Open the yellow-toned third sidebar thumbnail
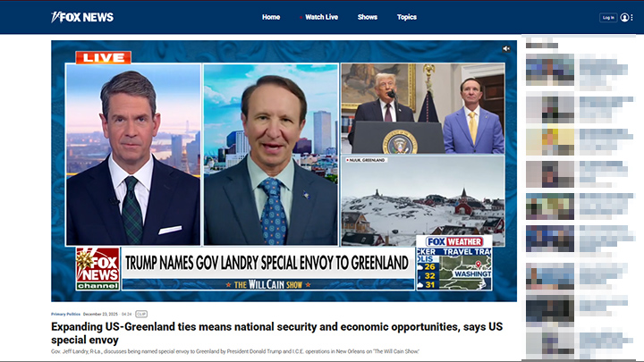The width and height of the screenshot is (644, 362). tap(549, 141)
